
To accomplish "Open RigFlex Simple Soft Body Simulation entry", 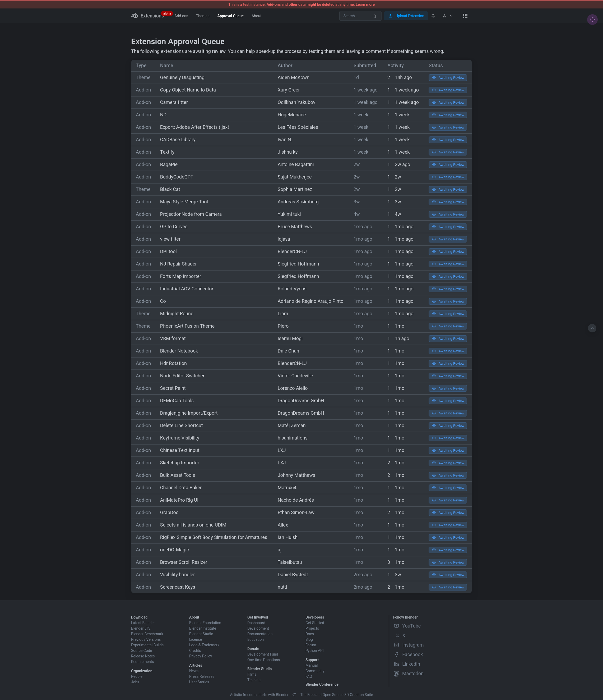I will pyautogui.click(x=214, y=537).
